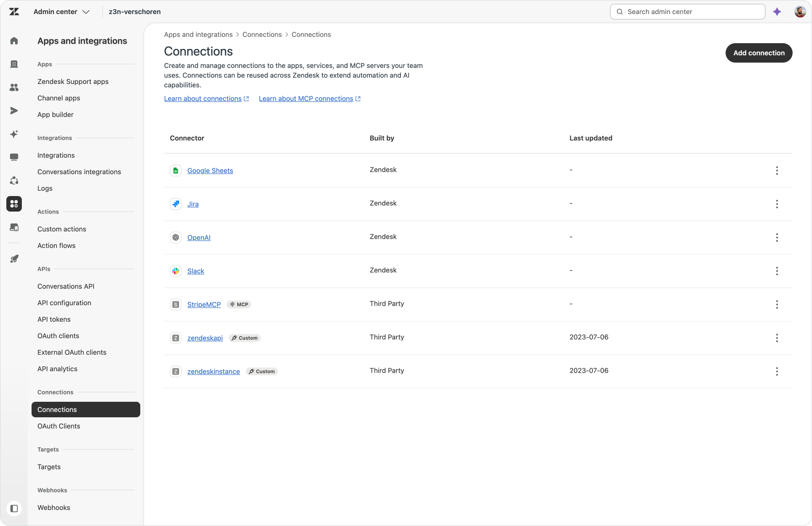Open the Channels paper-plane icon in the left rail

point(14,111)
